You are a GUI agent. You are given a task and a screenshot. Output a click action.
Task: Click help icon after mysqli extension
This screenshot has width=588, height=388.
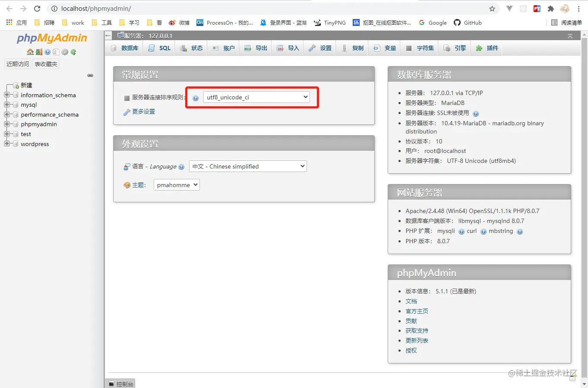point(462,232)
